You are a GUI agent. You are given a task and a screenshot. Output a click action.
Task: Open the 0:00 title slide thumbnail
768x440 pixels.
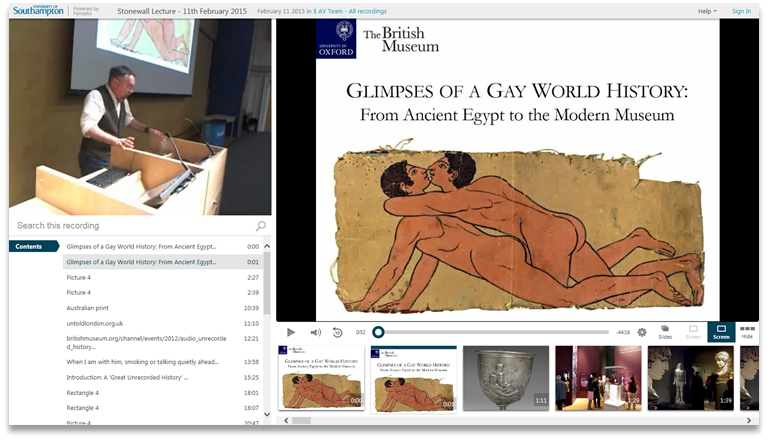coord(321,378)
